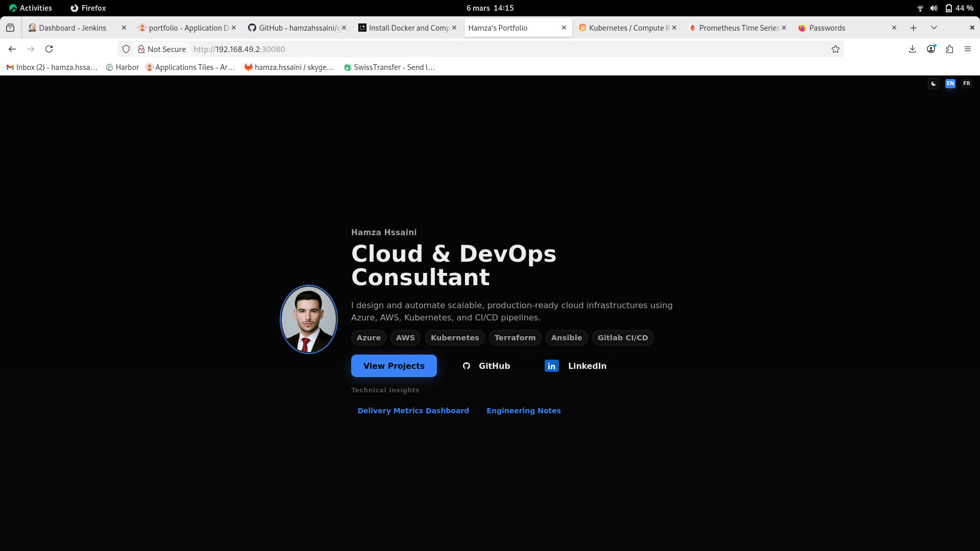Screen dimensions: 980x551
Task: Enable dark mode with the moon toggle
Action: 933,83
